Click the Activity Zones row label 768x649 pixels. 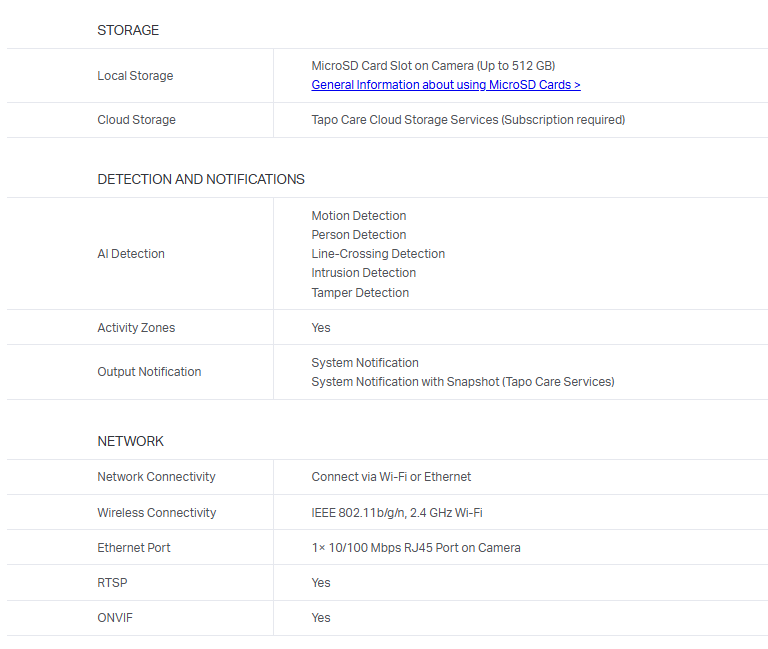136,328
